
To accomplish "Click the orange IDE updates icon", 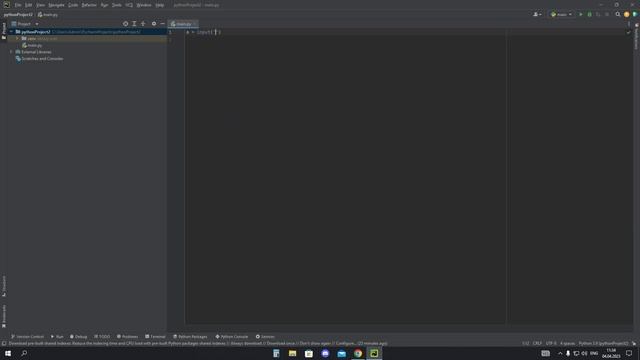I will (627, 14).
